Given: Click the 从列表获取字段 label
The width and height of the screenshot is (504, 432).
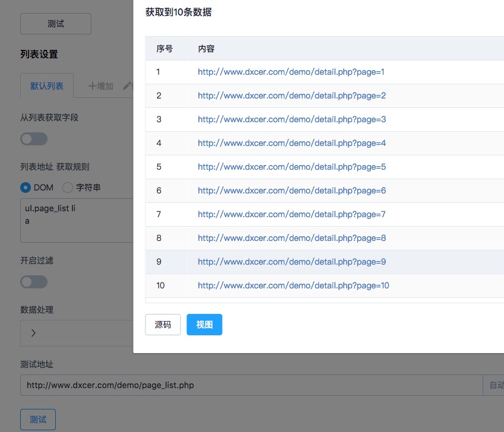Looking at the screenshot, I should [49, 117].
